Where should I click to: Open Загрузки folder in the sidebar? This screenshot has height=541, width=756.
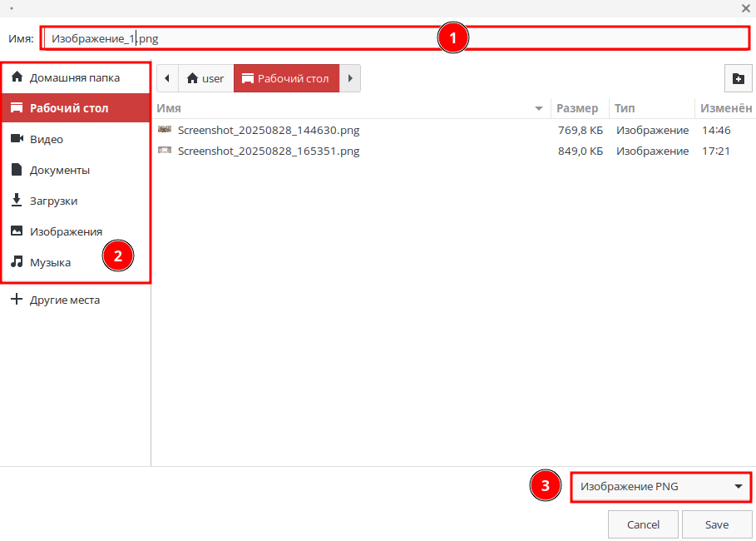coord(54,201)
